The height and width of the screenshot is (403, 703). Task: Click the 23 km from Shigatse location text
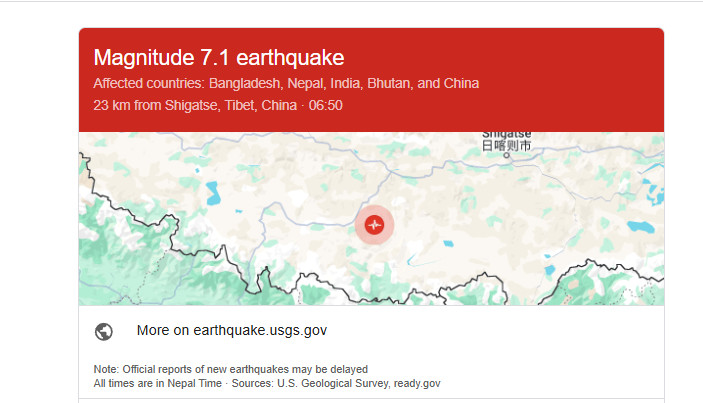click(x=195, y=105)
